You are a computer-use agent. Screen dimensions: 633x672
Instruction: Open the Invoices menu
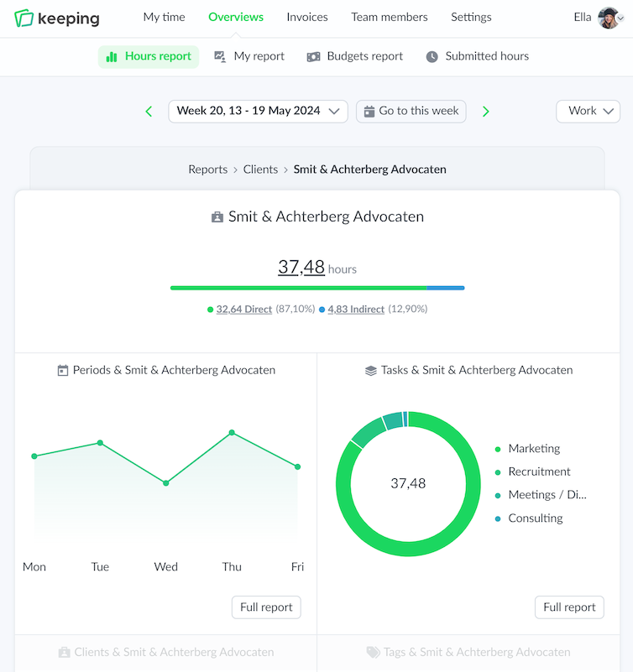tap(307, 17)
